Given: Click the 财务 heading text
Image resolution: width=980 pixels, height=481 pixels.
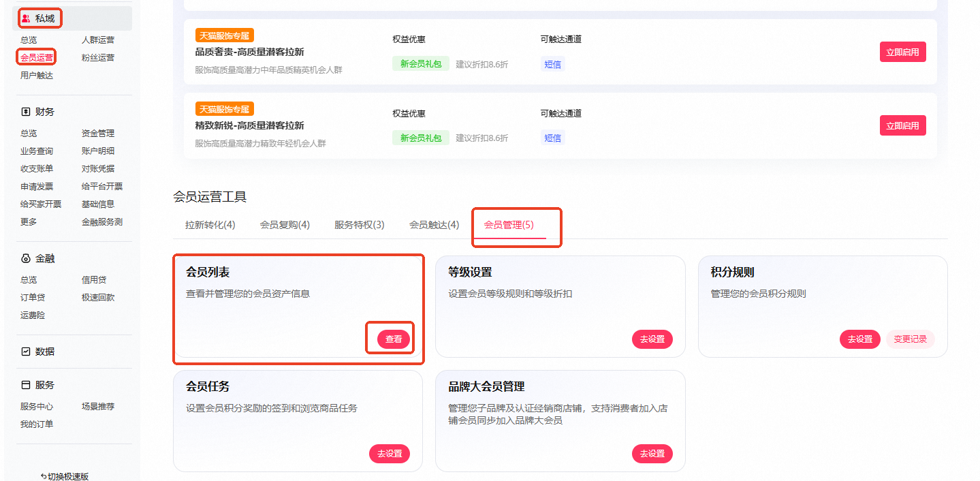Looking at the screenshot, I should [45, 112].
